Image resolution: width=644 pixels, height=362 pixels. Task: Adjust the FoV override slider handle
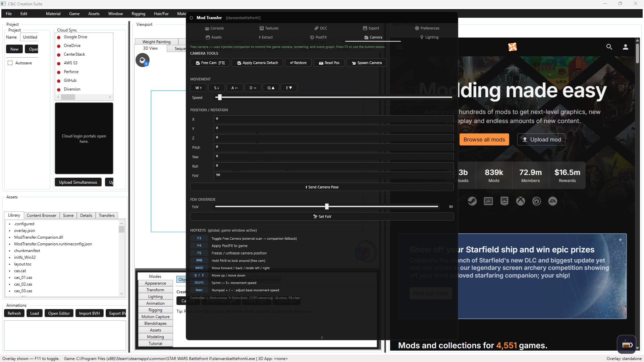(x=327, y=206)
